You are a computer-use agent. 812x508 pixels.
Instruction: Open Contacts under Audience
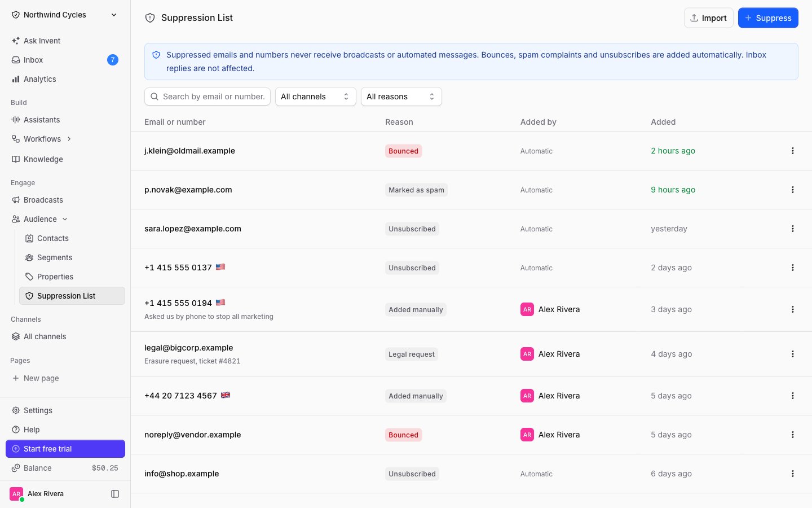pos(72,238)
